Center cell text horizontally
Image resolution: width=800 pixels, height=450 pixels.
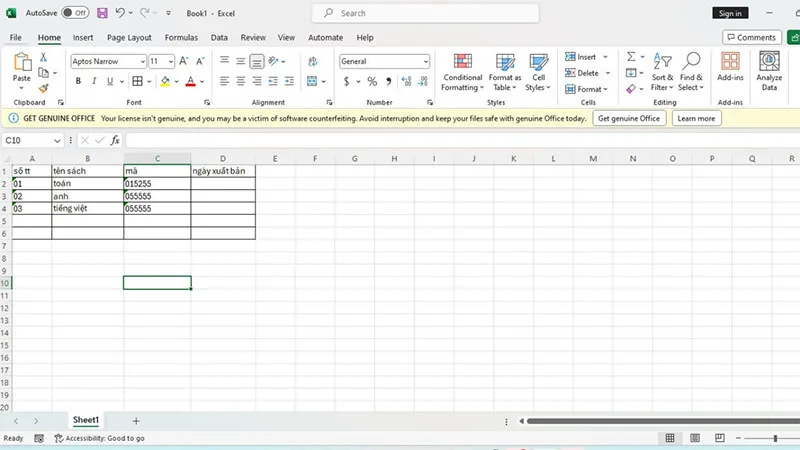click(x=241, y=81)
